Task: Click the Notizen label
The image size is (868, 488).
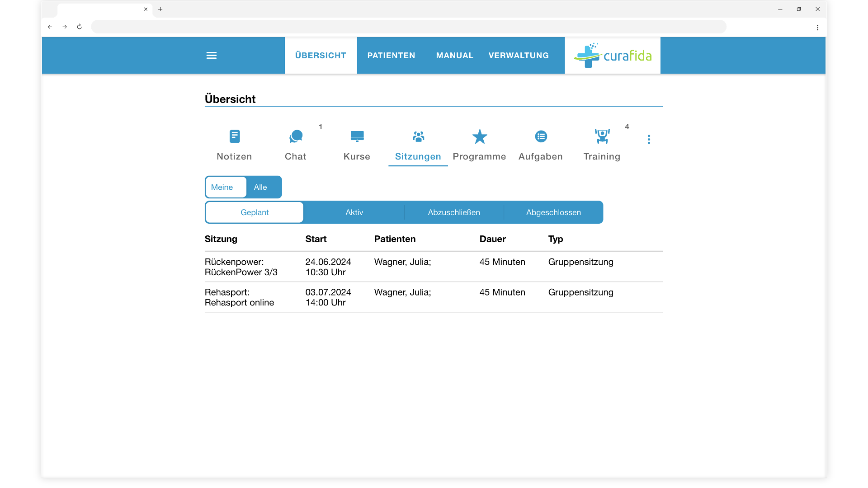Action: 234,156
